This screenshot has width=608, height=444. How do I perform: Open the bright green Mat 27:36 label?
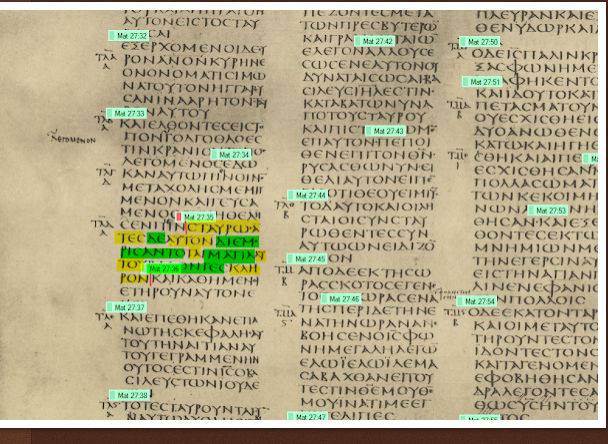click(x=161, y=268)
